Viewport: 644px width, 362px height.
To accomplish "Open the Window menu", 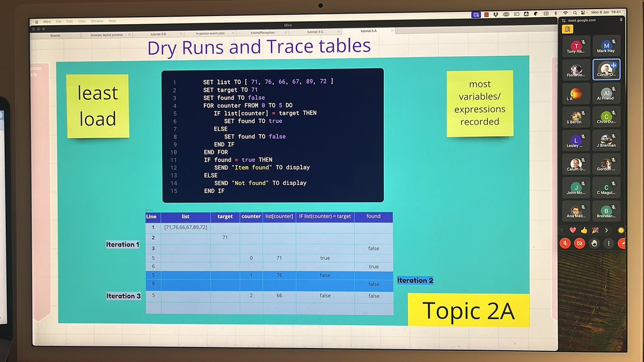I will tap(97, 21).
